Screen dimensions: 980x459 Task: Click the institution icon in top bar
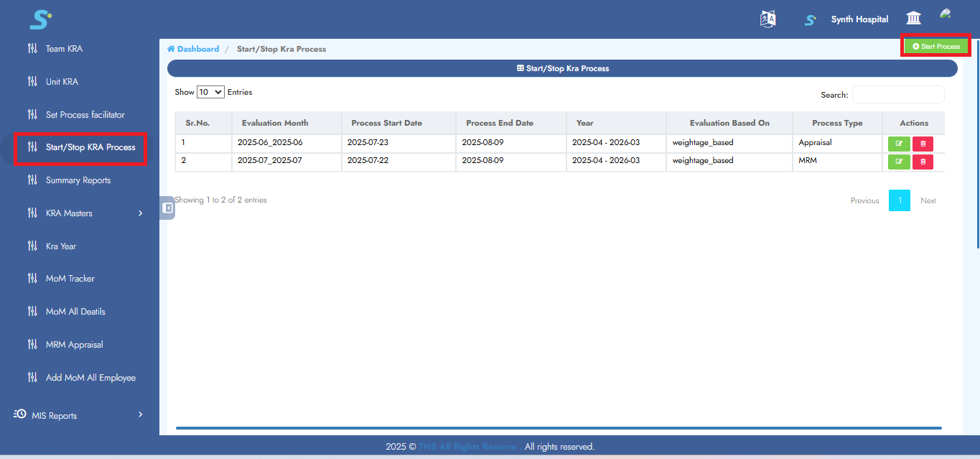pyautogui.click(x=913, y=17)
